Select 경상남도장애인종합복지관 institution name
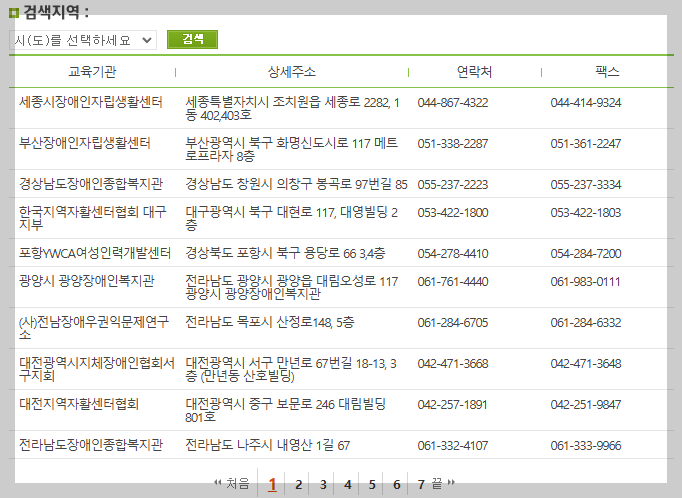The image size is (682, 498). (90, 184)
